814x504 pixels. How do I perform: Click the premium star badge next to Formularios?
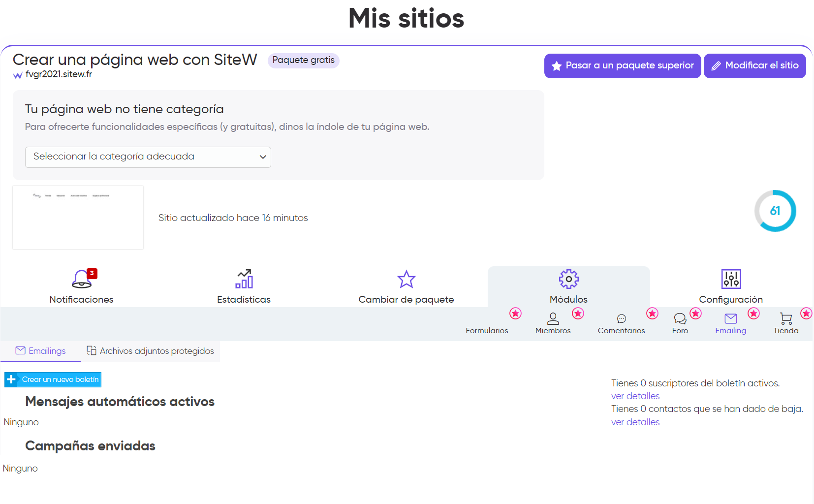(515, 314)
